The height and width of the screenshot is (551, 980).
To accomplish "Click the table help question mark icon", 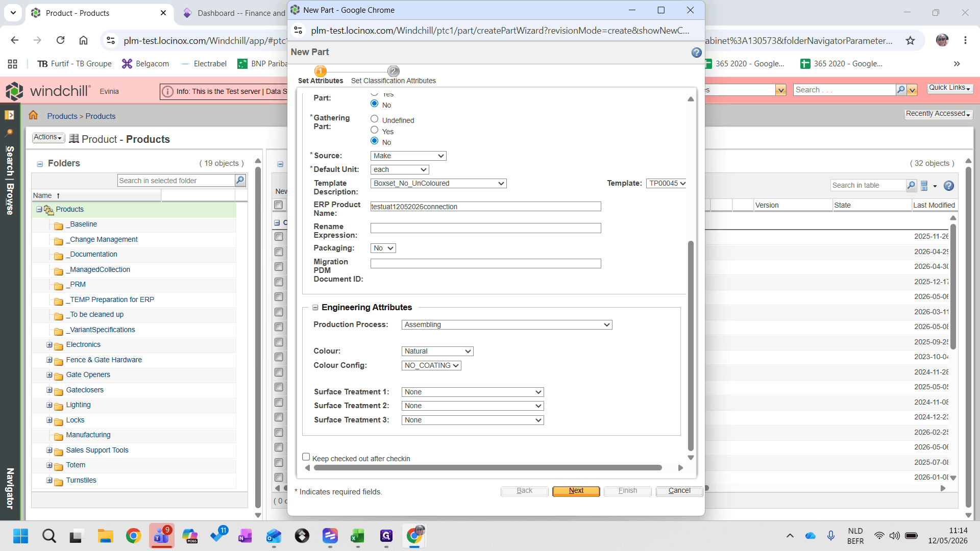I will [949, 186].
